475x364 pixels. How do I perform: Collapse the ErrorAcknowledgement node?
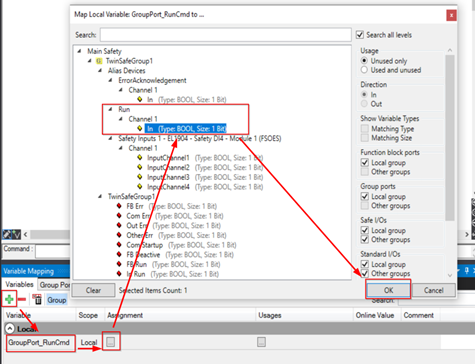[x=110, y=80]
